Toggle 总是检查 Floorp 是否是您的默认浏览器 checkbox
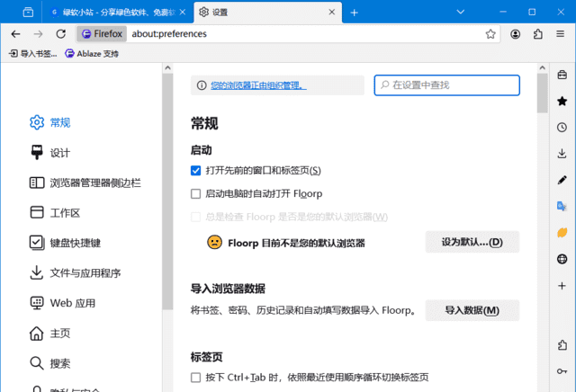The width and height of the screenshot is (576, 392). pos(196,217)
